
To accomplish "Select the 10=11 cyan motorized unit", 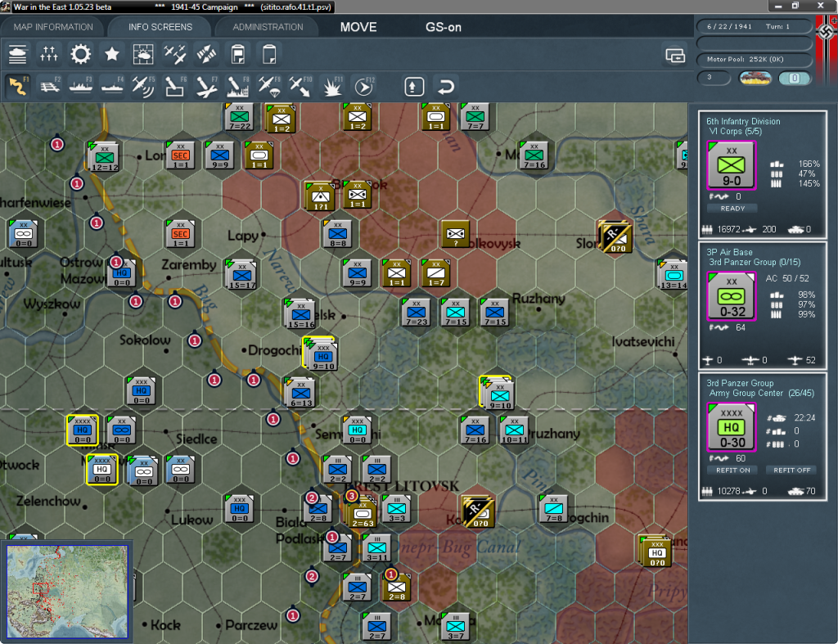I will tap(514, 430).
